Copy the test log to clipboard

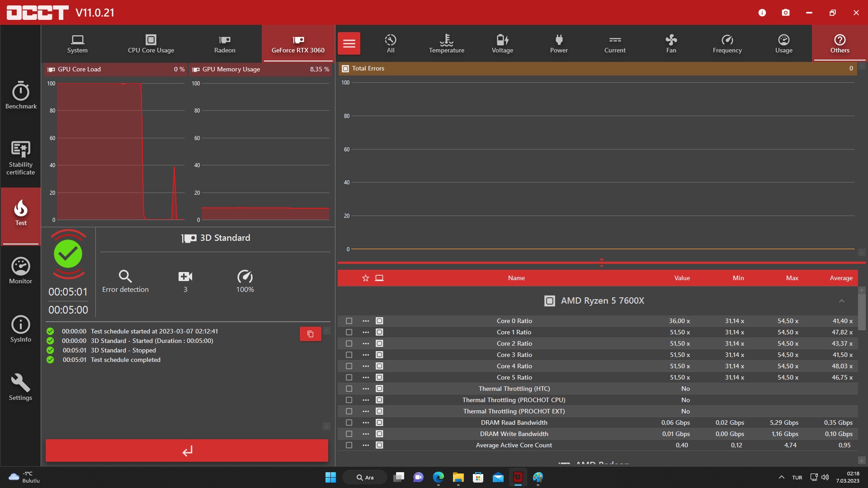[310, 334]
